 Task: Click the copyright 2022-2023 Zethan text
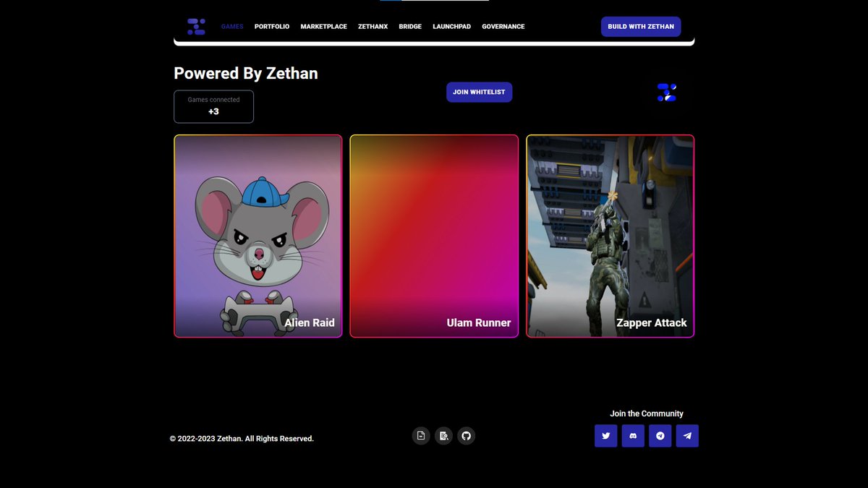[x=242, y=439]
